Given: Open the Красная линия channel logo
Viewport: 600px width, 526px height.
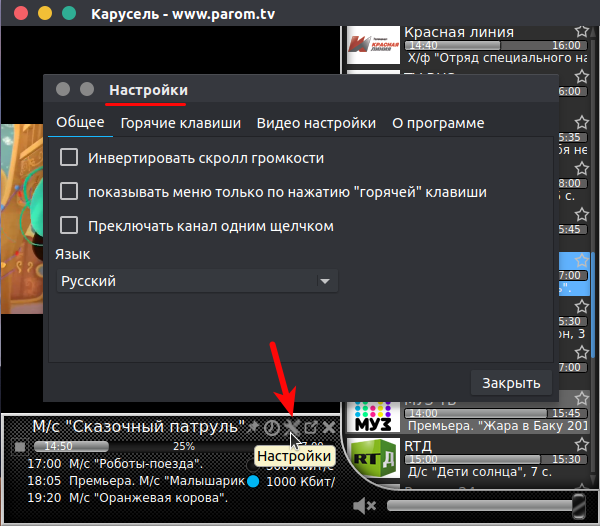Looking at the screenshot, I should [x=373, y=45].
